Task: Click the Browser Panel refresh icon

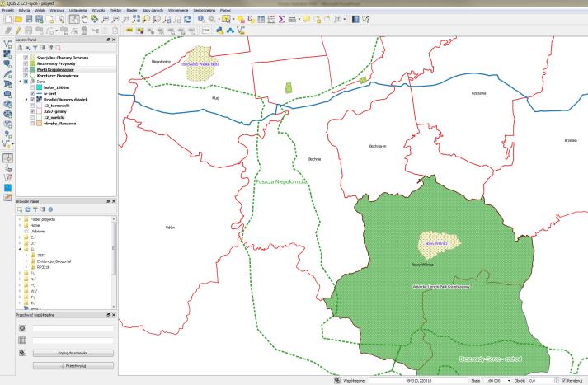Action: (27, 209)
